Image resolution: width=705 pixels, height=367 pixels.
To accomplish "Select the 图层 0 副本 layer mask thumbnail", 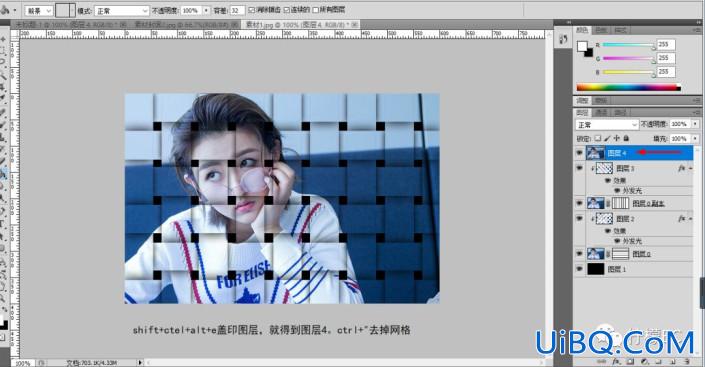I will [620, 203].
